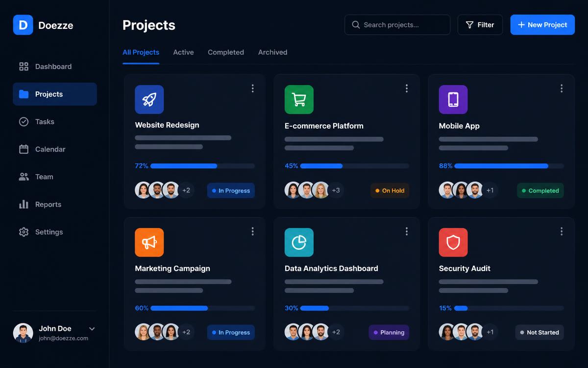The width and height of the screenshot is (588, 368).
Task: Open Website Redesign options menu
Action: pyautogui.click(x=252, y=89)
